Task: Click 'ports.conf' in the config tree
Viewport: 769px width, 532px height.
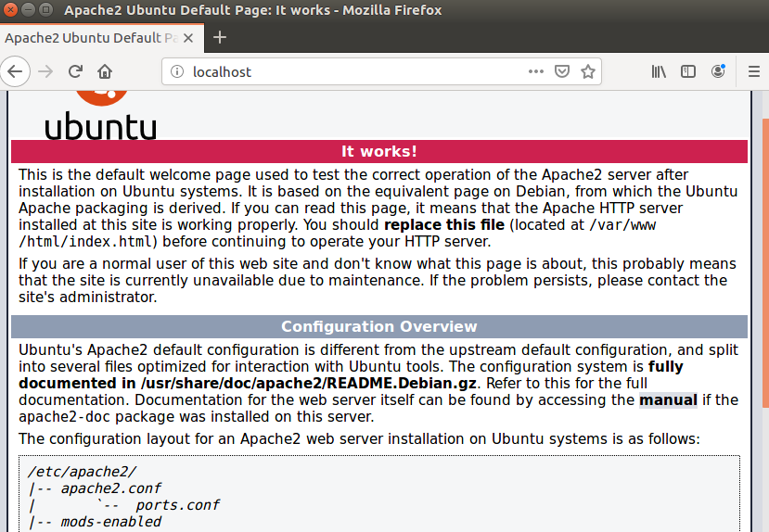Action: 177,505
